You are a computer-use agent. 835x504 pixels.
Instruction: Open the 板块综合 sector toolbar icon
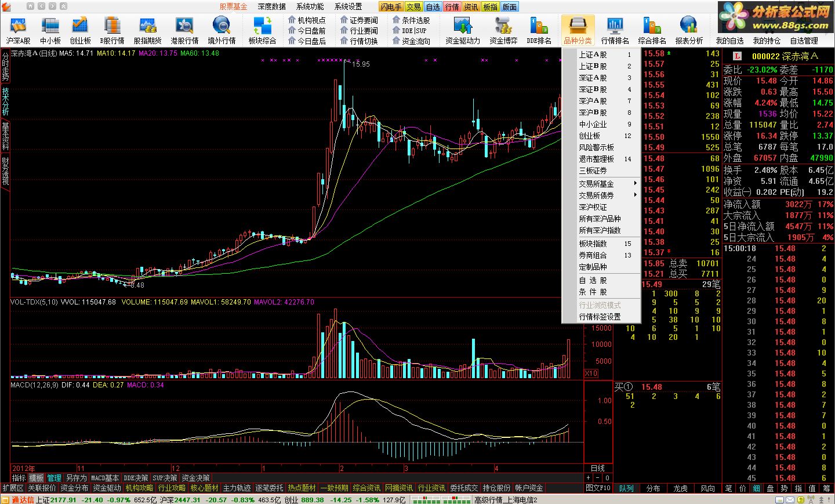262,31
